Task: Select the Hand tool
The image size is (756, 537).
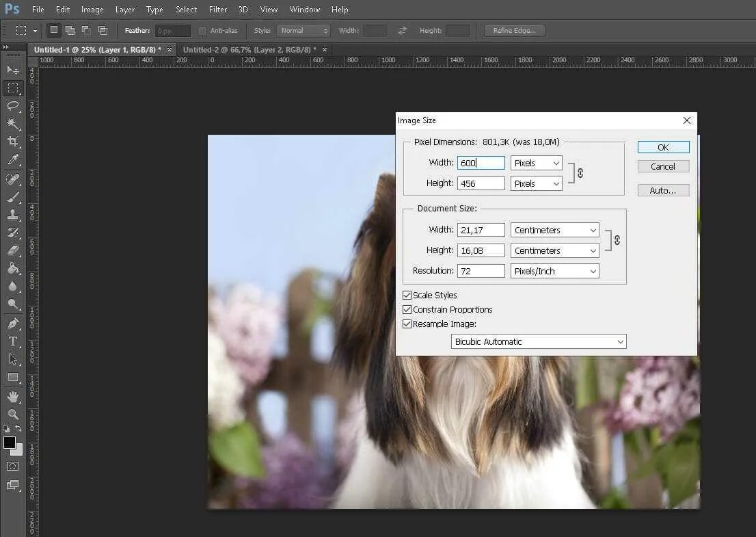Action: pyautogui.click(x=13, y=397)
